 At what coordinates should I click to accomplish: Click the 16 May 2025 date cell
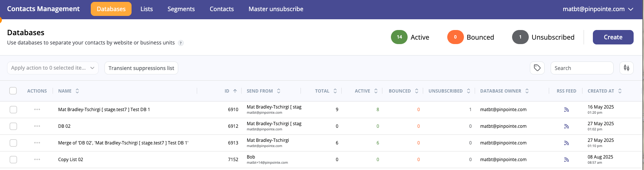pyautogui.click(x=601, y=107)
